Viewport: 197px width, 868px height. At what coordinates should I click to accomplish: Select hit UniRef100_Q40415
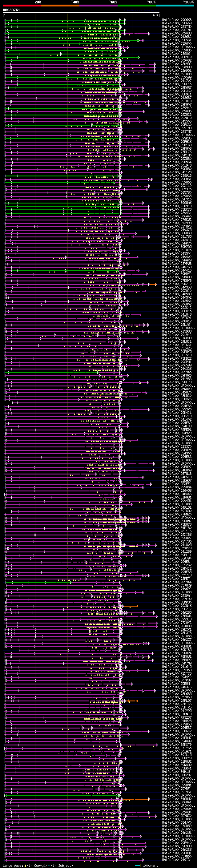(x=177, y=271)
